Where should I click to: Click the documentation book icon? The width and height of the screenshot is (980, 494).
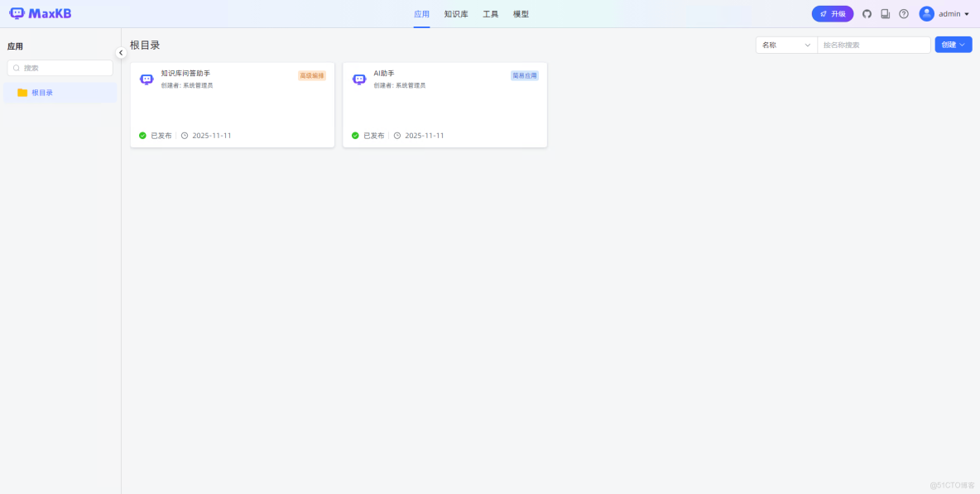885,13
